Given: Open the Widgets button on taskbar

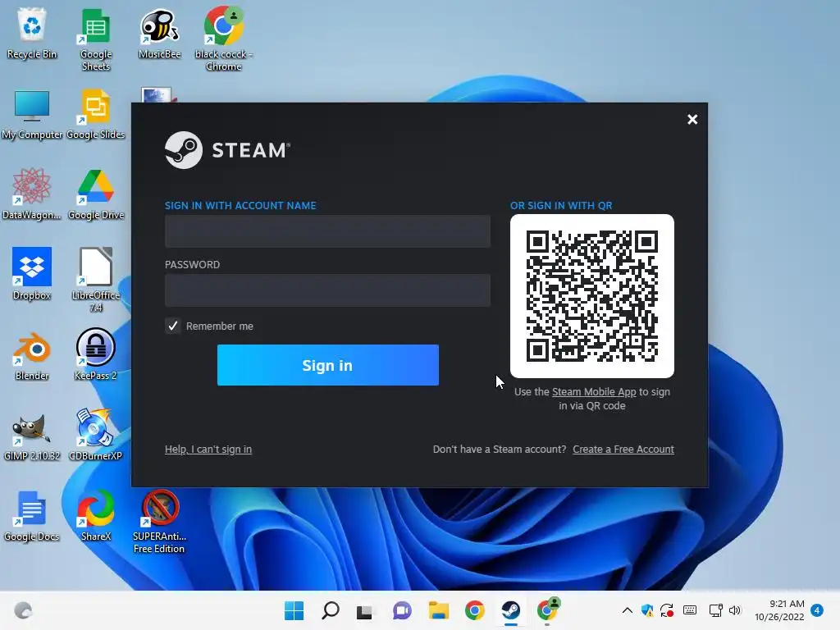Looking at the screenshot, I should tap(23, 610).
